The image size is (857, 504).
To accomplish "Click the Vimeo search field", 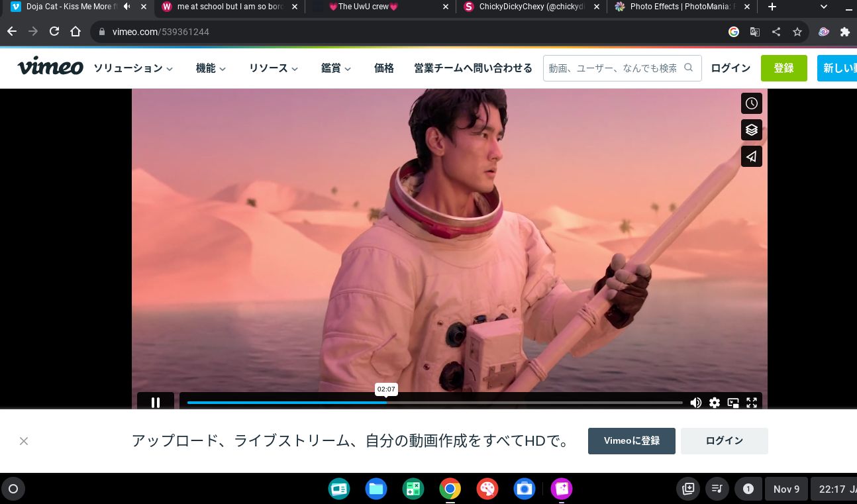I will 613,68.
